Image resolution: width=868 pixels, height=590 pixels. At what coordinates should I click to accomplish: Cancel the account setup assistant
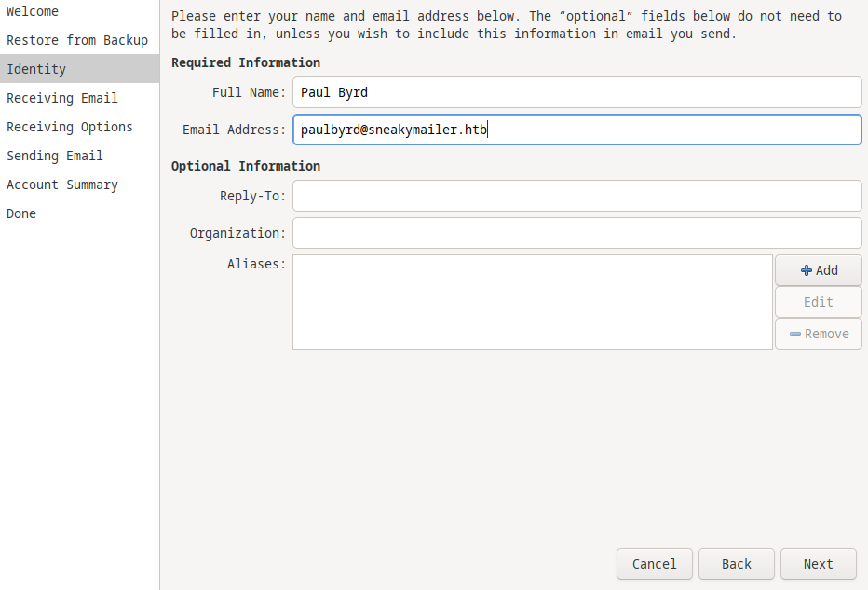click(654, 564)
